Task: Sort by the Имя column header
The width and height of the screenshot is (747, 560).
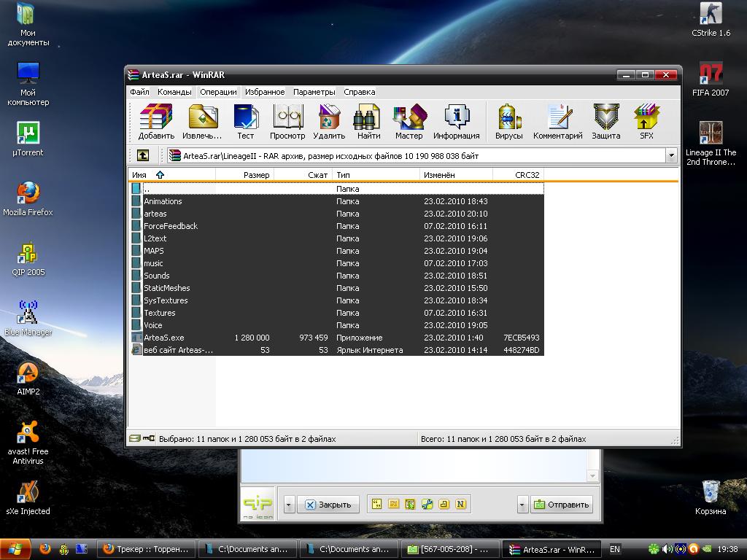Action: [x=172, y=175]
